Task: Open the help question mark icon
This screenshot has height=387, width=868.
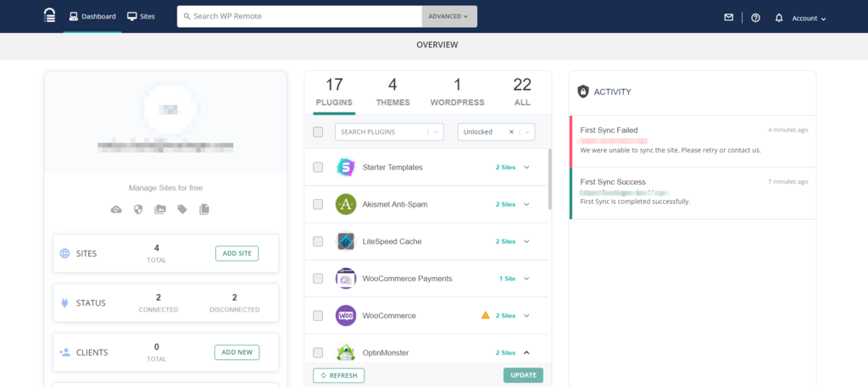Action: (x=755, y=17)
